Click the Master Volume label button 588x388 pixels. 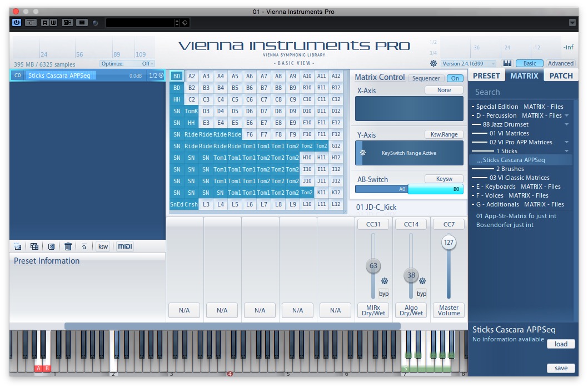click(449, 310)
